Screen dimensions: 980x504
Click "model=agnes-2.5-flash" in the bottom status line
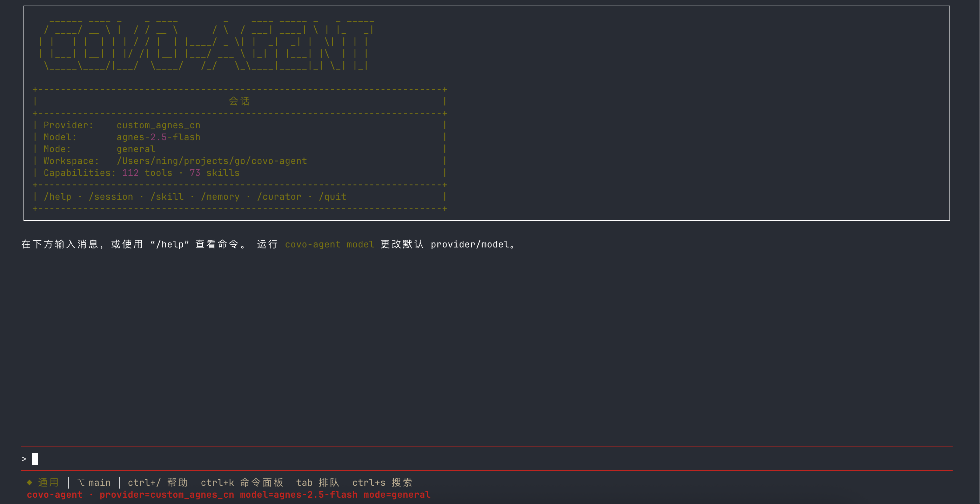click(299, 495)
